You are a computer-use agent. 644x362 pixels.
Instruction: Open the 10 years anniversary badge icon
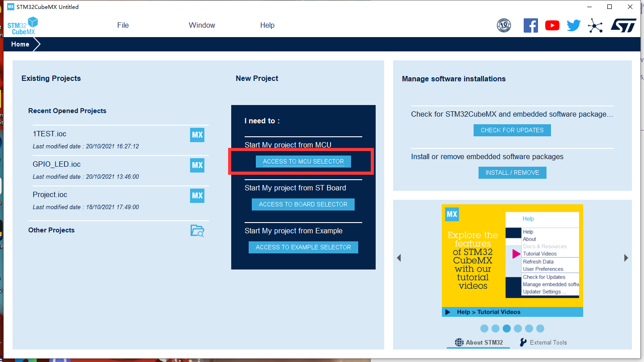point(504,25)
